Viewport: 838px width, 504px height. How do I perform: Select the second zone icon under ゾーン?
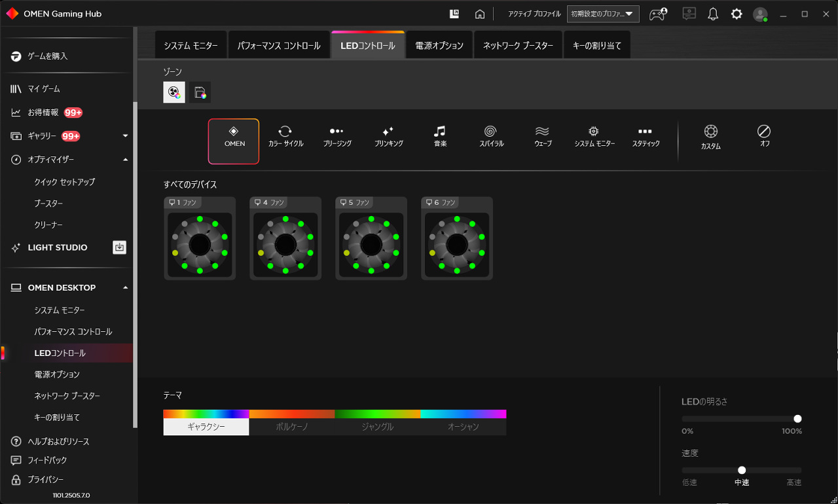tap(200, 92)
